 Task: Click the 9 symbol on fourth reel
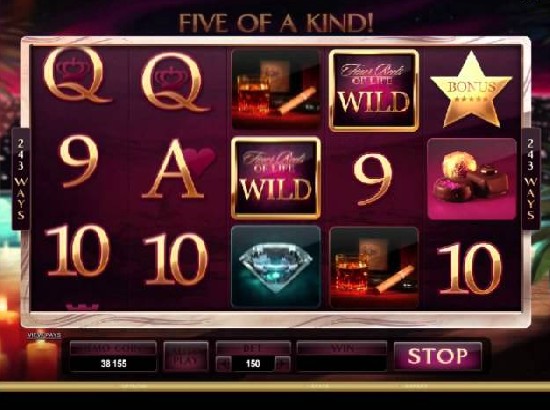tap(373, 180)
